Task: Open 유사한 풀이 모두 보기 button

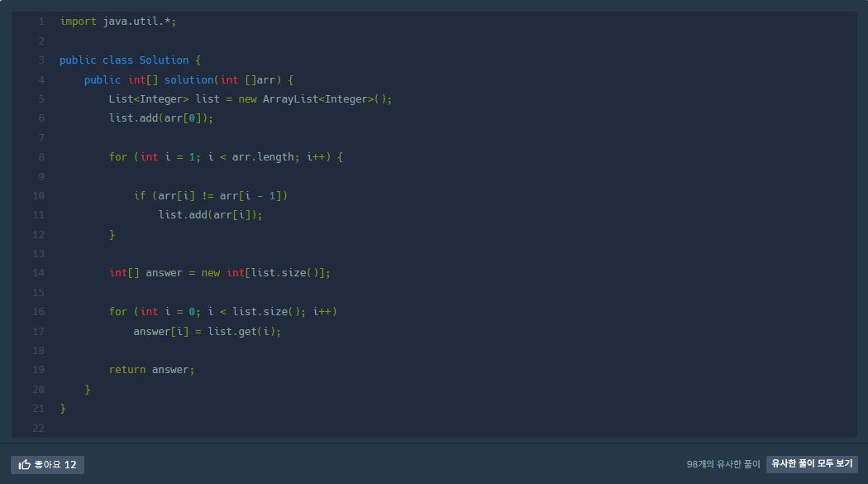Action: pyautogui.click(x=812, y=463)
